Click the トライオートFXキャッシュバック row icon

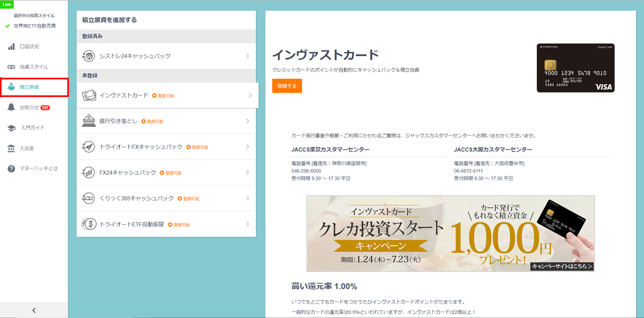(x=89, y=147)
